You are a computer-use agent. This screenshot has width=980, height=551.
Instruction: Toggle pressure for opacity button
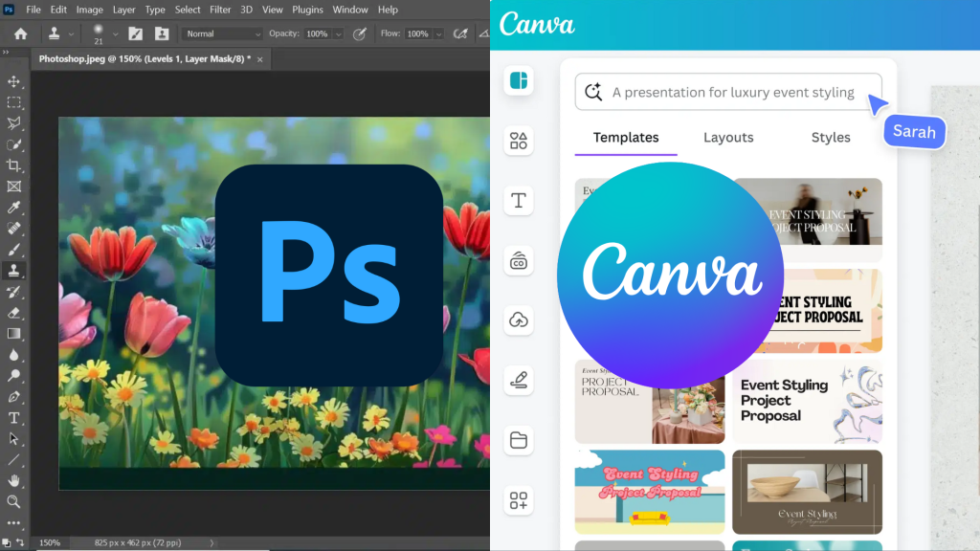360,33
